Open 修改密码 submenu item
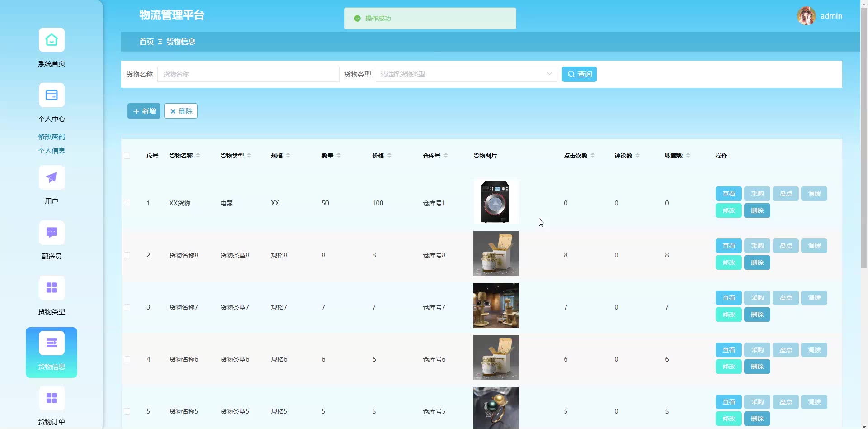 (52, 137)
